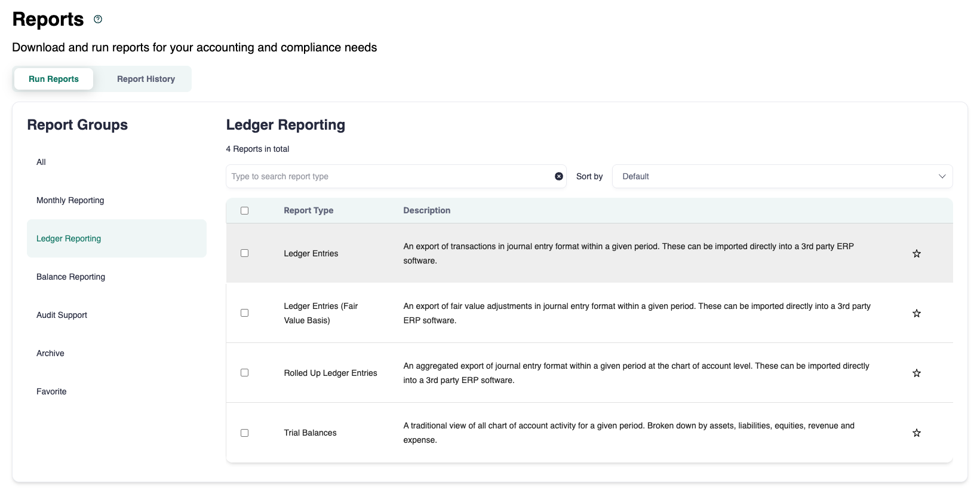The height and width of the screenshot is (490, 980).
Task: Open the Monthly Reporting group
Action: click(70, 200)
